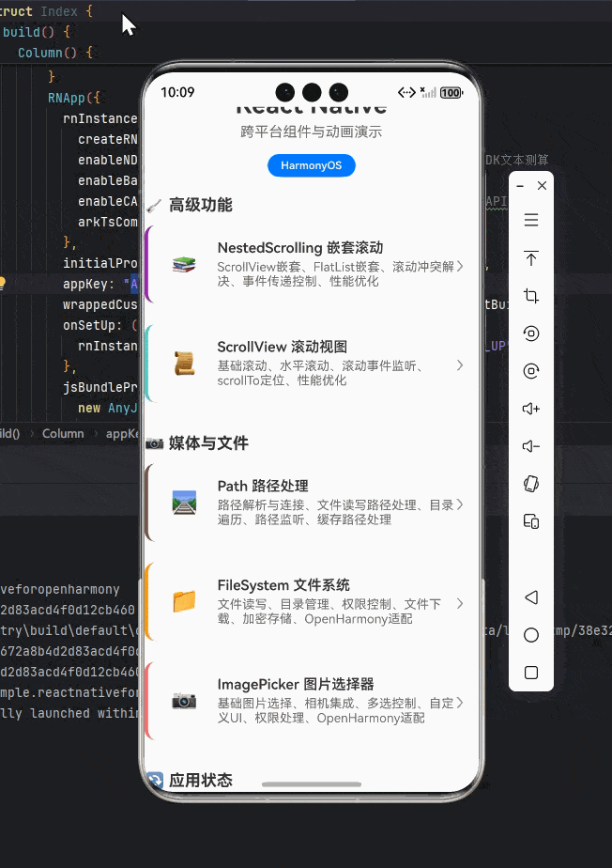Image resolution: width=612 pixels, height=868 pixels.
Task: Click the RNApp({ code line in editor
Action: coord(74,98)
